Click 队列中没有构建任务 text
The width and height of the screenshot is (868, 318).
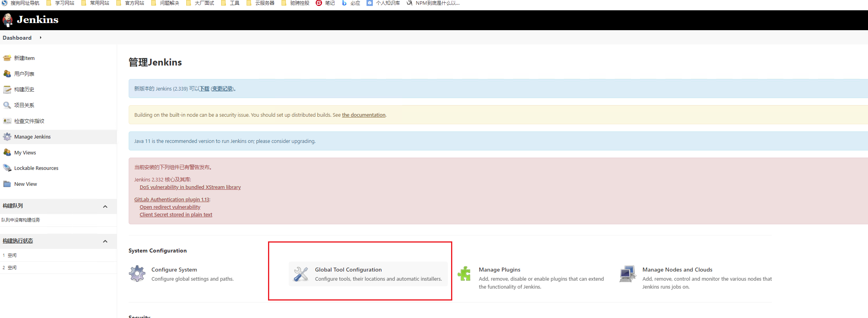pyautogui.click(x=21, y=220)
